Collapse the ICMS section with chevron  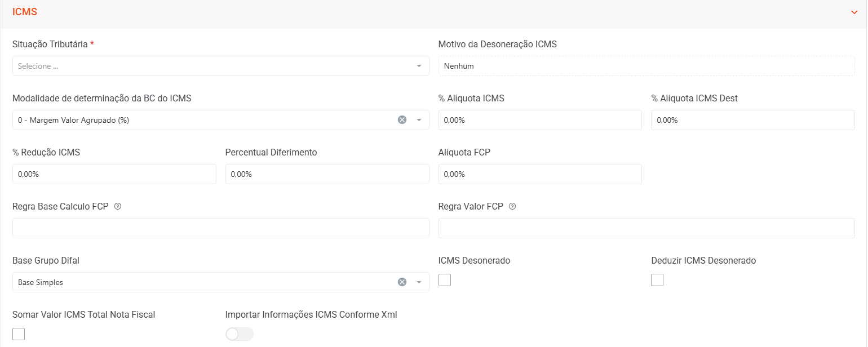tap(854, 12)
